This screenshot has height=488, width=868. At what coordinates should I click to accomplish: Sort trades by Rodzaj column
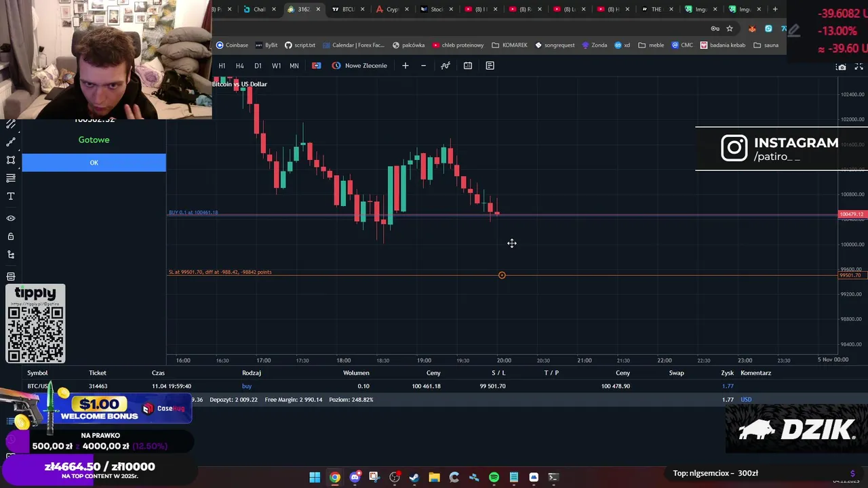coord(252,373)
